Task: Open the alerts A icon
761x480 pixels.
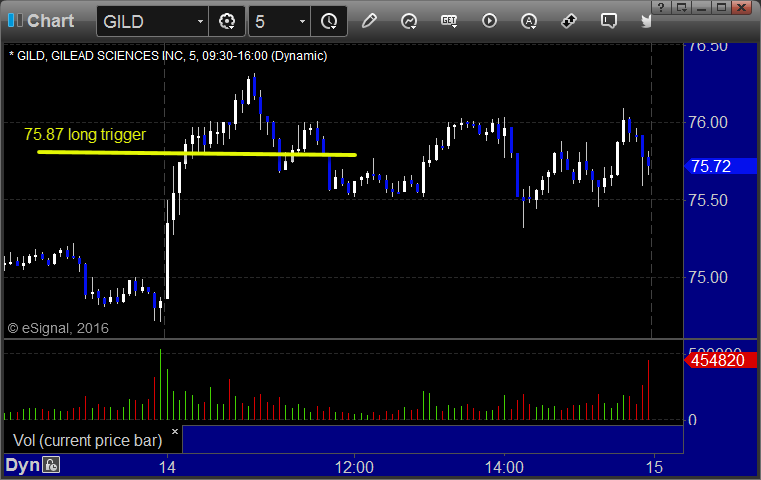Action: coord(529,21)
